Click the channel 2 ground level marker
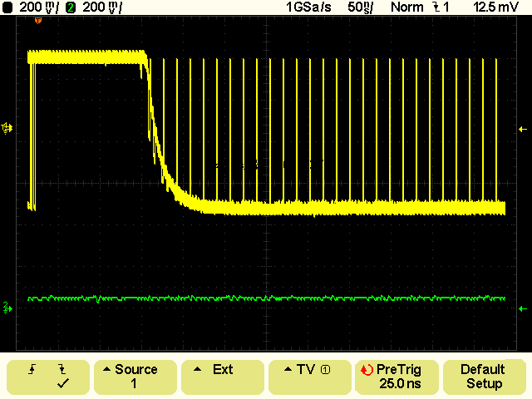The width and height of the screenshot is (532, 399). click(7, 308)
